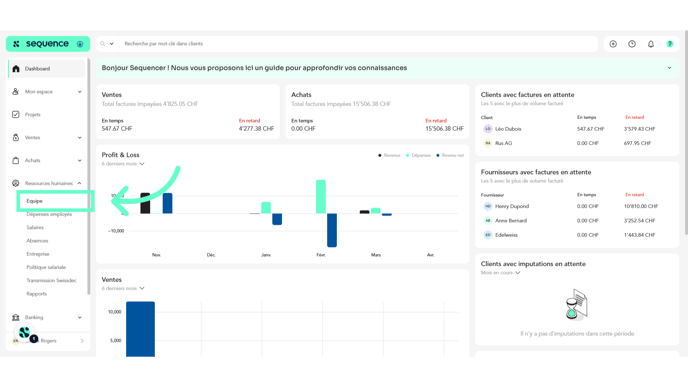
Task: Open the notifications bell icon
Action: point(651,44)
